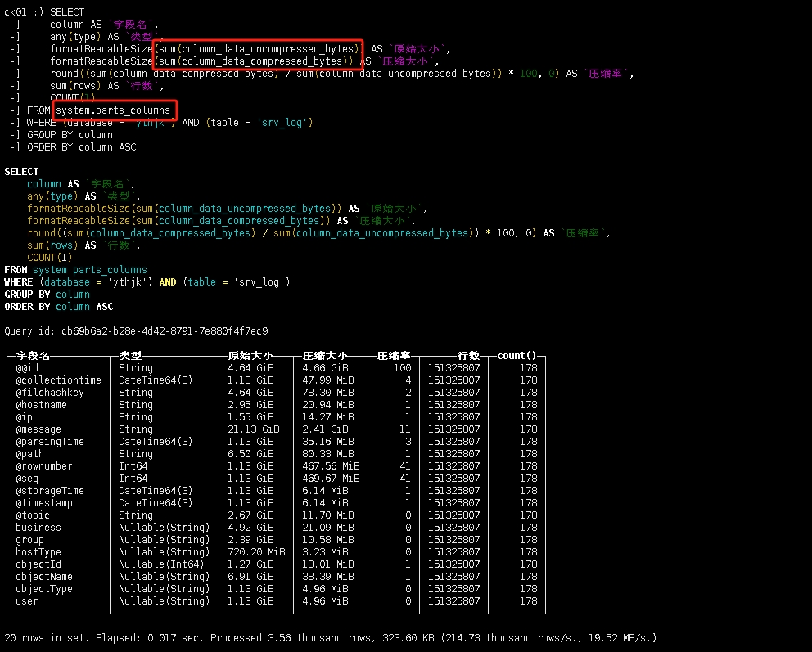Select the 压缩率 table header
This screenshot has height=652, width=812.
(394, 356)
